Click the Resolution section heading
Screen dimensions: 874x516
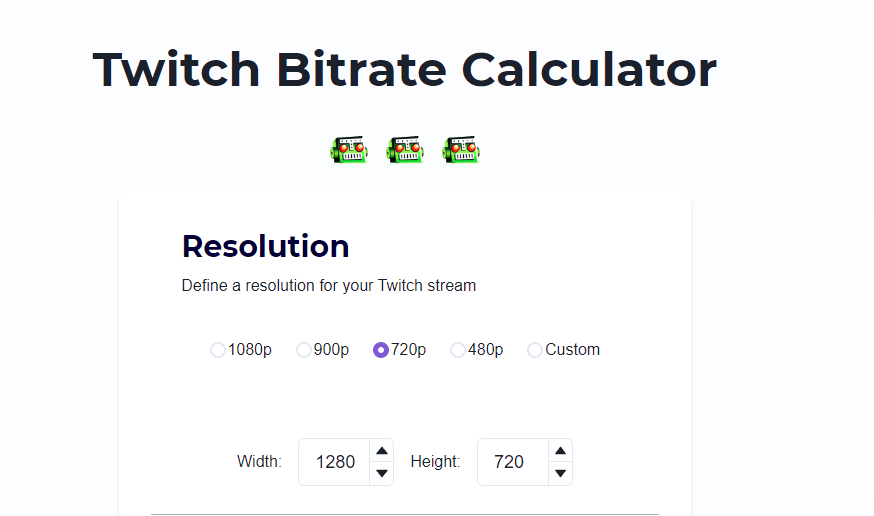point(265,246)
